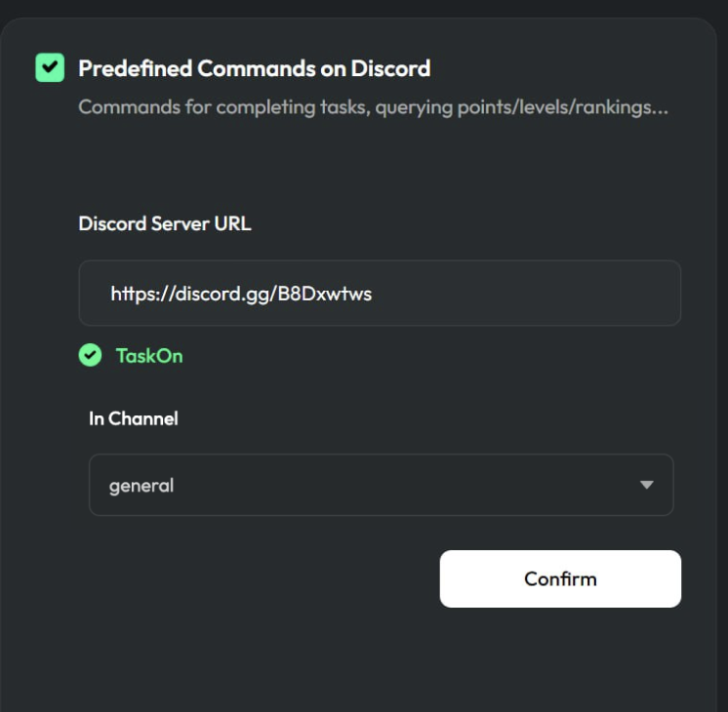The height and width of the screenshot is (712, 728).
Task: Click the word general inside the selector
Action: click(142, 486)
